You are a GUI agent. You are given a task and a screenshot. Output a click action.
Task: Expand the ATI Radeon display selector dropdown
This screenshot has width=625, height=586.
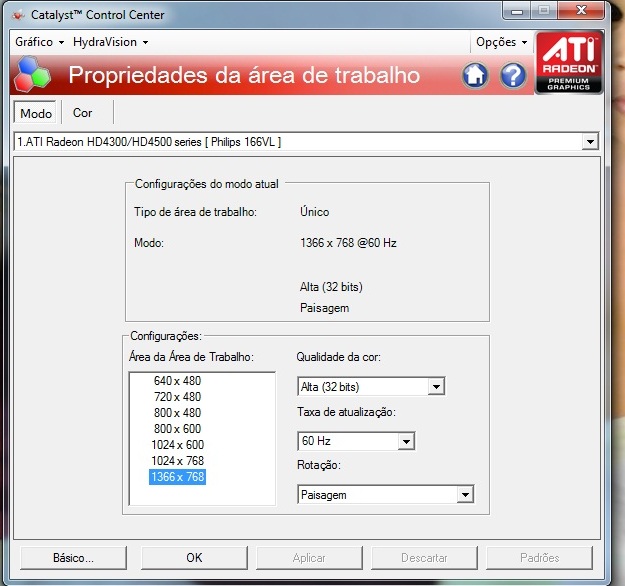589,143
